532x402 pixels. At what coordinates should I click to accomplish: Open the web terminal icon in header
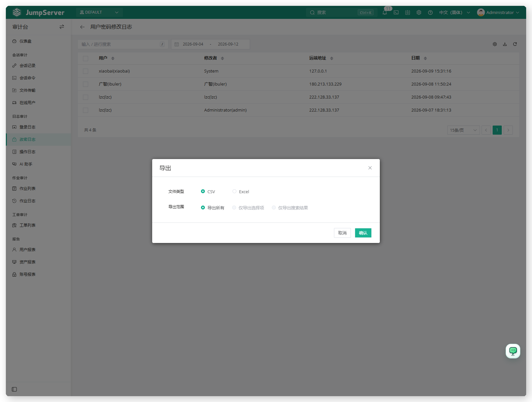click(x=396, y=12)
